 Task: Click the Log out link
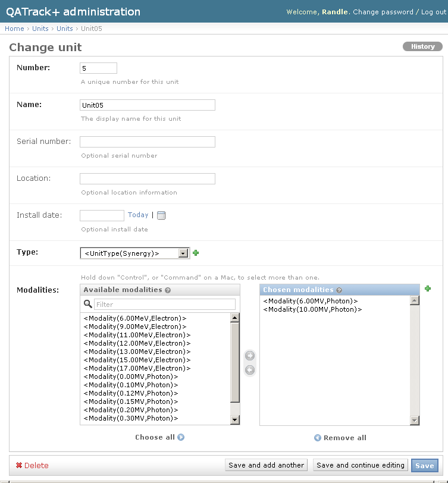pos(433,12)
